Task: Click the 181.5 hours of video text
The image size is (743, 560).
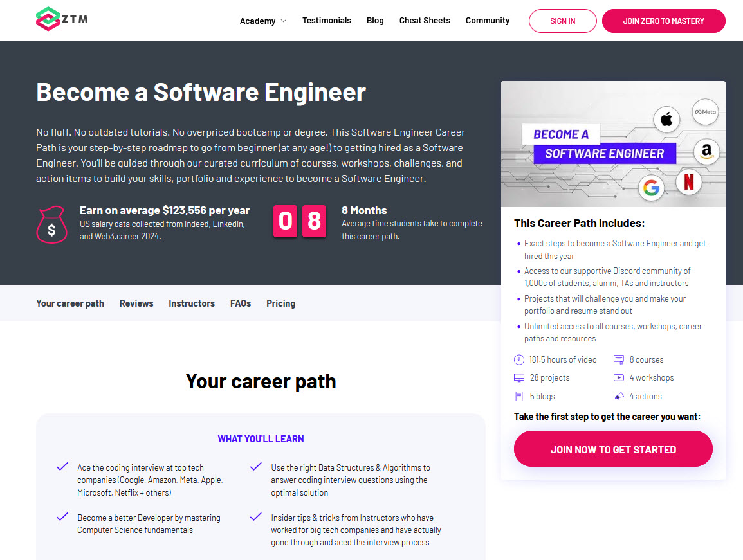Action: click(563, 359)
